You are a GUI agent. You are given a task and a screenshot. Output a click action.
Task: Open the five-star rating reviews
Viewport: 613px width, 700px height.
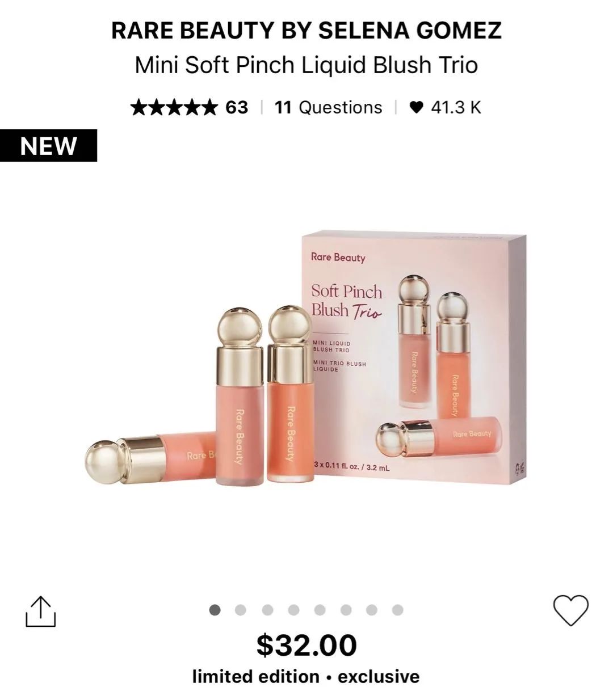click(x=174, y=107)
